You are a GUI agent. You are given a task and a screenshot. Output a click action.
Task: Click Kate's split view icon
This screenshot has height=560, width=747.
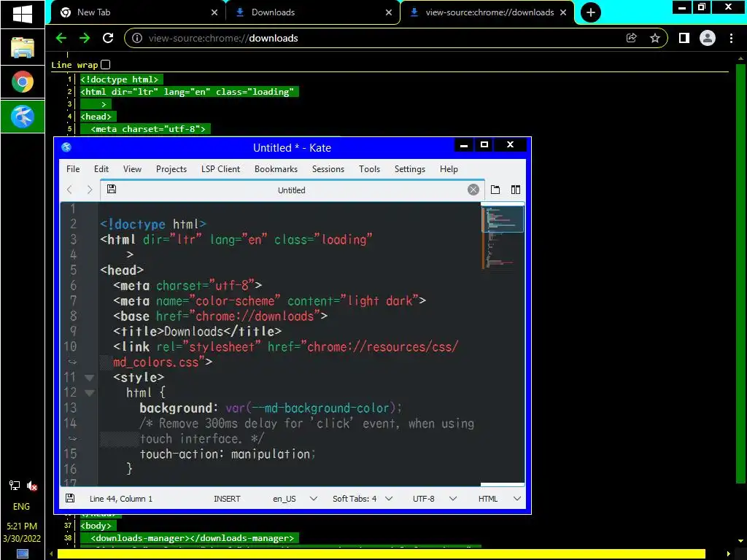(x=516, y=190)
